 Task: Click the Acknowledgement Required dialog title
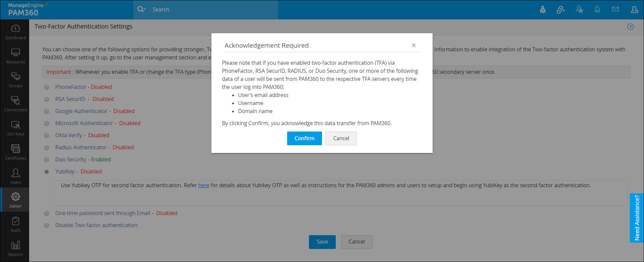pos(267,45)
